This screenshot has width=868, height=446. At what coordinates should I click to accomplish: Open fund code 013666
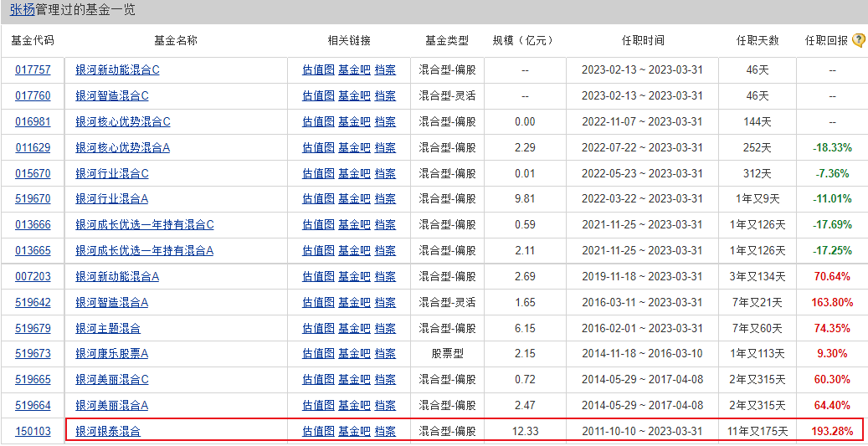click(33, 224)
